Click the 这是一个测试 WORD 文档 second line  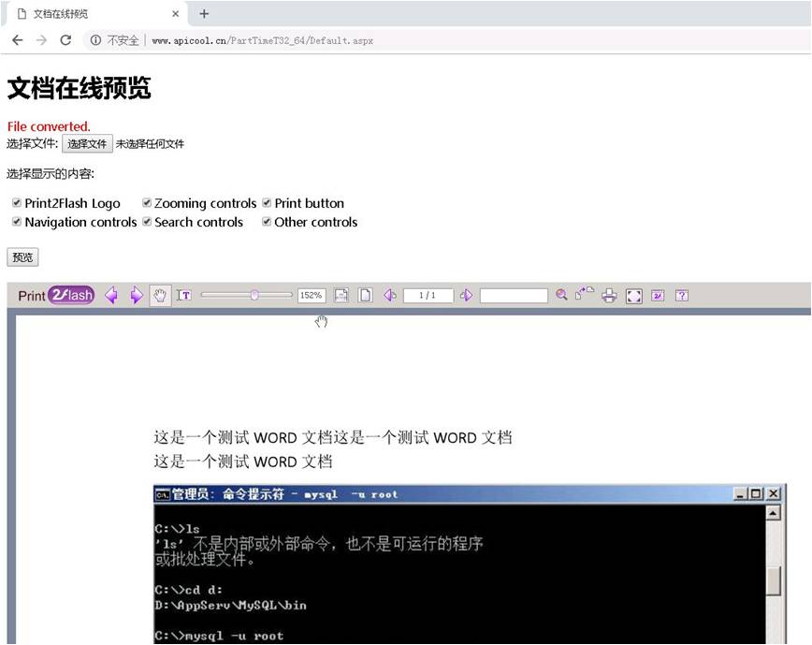(x=243, y=462)
